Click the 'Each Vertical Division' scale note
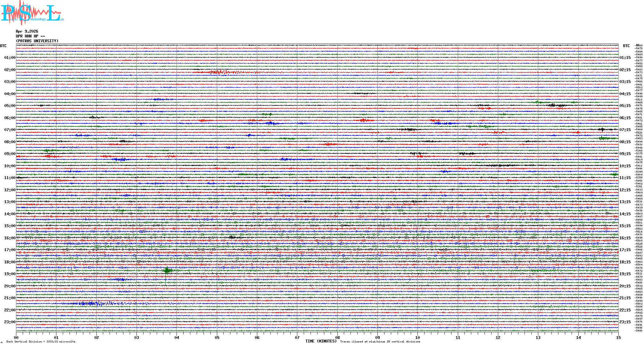Screen dimensions: 644x346 [41, 342]
